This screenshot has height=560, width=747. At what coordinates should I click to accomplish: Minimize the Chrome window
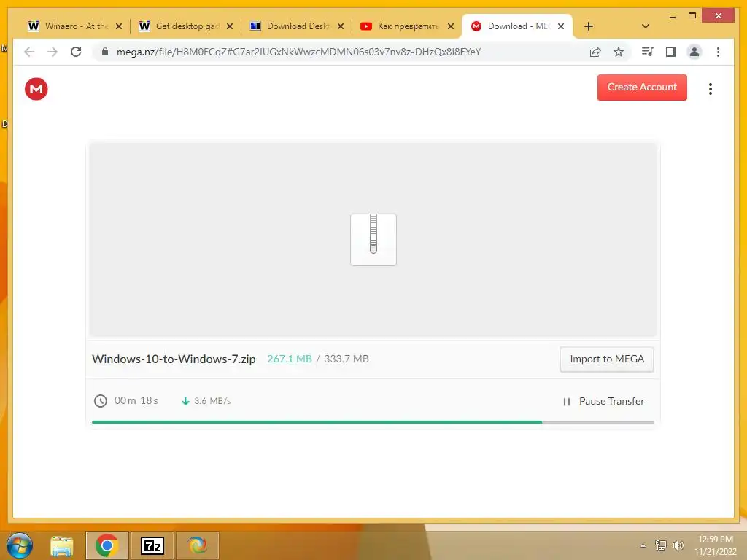(x=672, y=16)
